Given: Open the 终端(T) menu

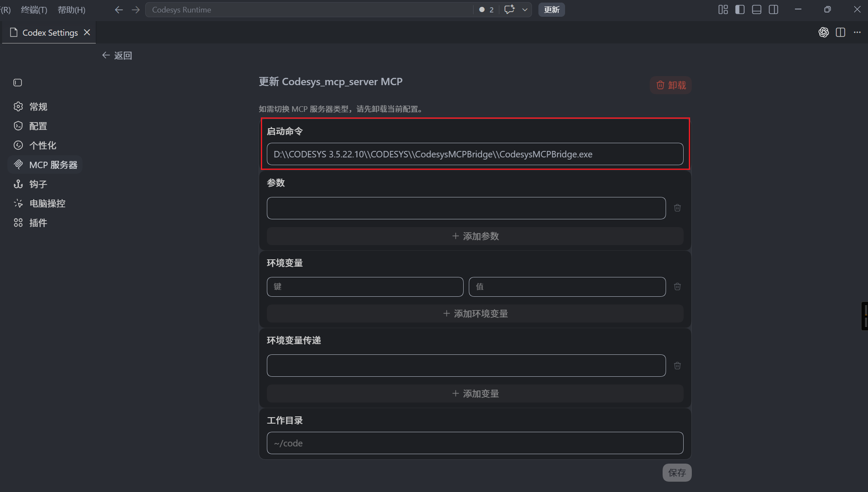Looking at the screenshot, I should point(34,9).
